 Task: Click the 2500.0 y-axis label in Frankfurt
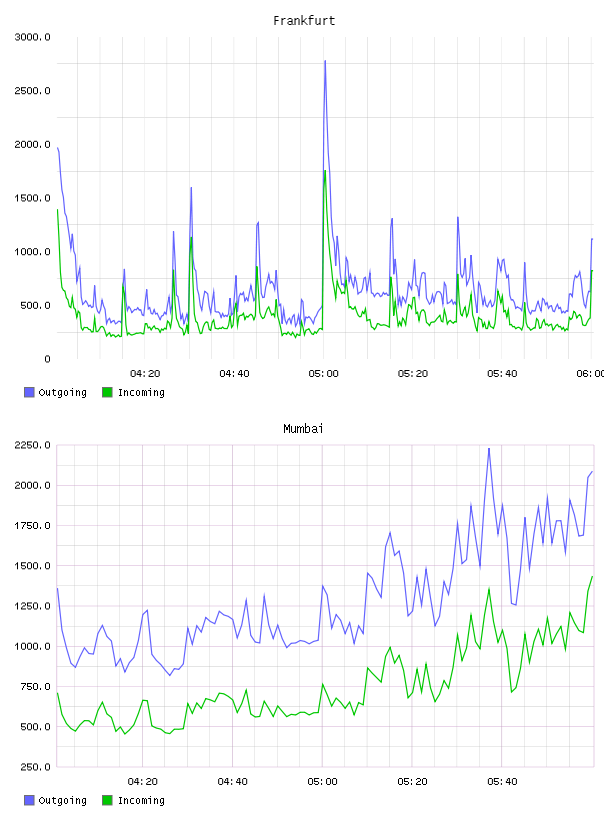point(32,91)
